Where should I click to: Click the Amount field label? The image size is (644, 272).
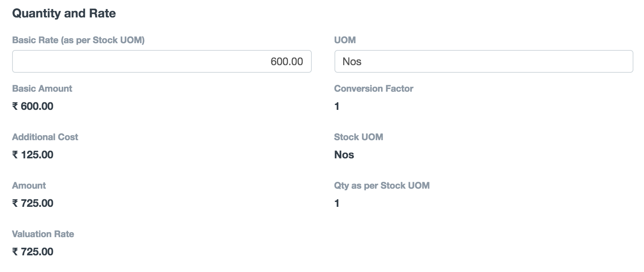coord(29,186)
